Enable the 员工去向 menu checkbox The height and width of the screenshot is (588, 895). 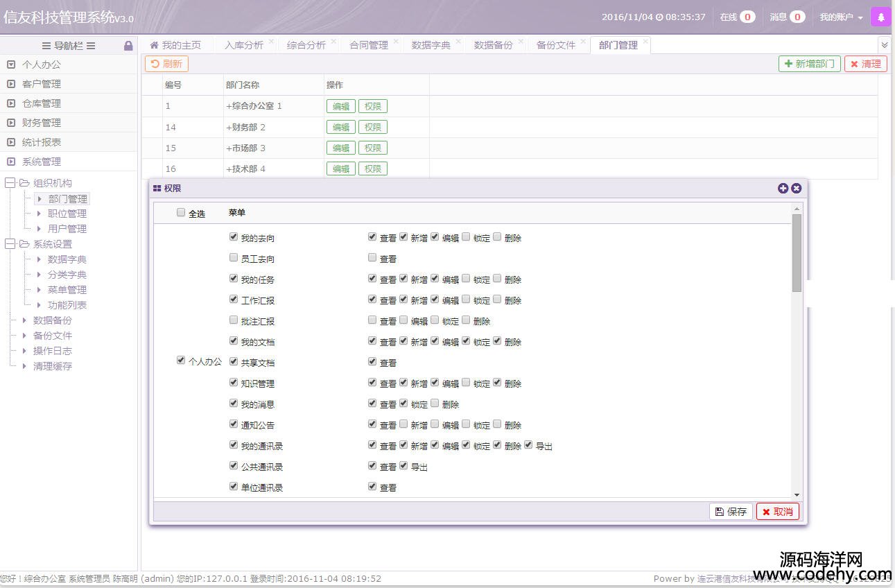click(x=234, y=258)
